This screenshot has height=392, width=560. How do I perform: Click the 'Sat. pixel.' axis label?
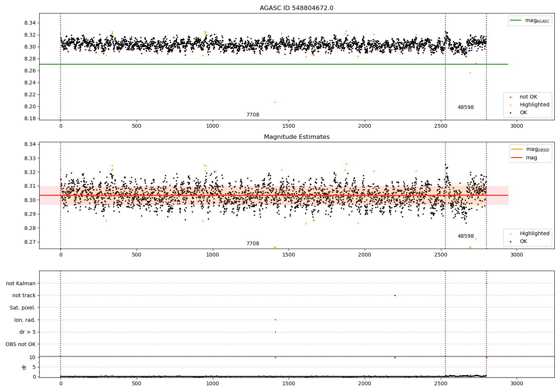23,308
